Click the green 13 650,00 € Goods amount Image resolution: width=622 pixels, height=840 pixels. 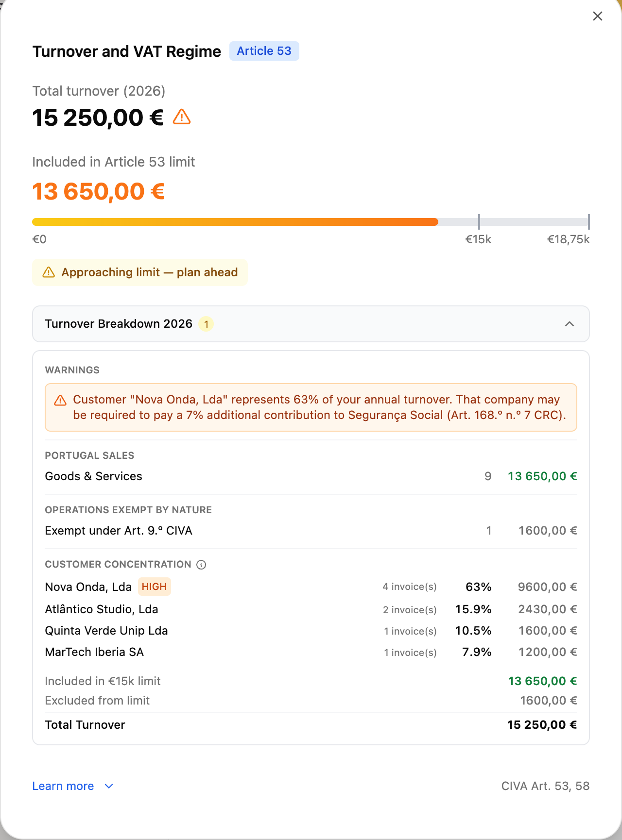[x=542, y=476]
